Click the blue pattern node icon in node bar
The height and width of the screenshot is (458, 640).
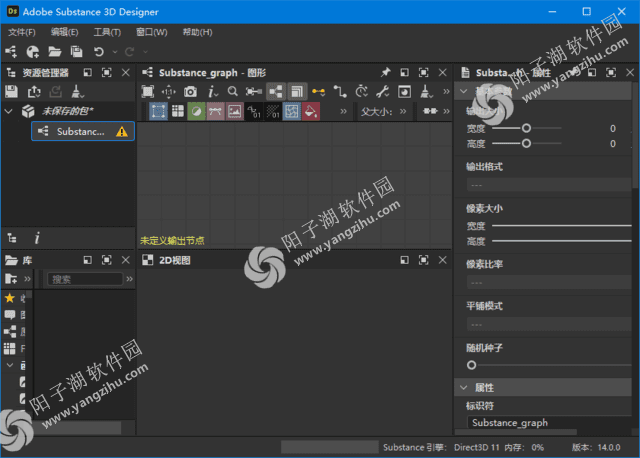coord(292,111)
